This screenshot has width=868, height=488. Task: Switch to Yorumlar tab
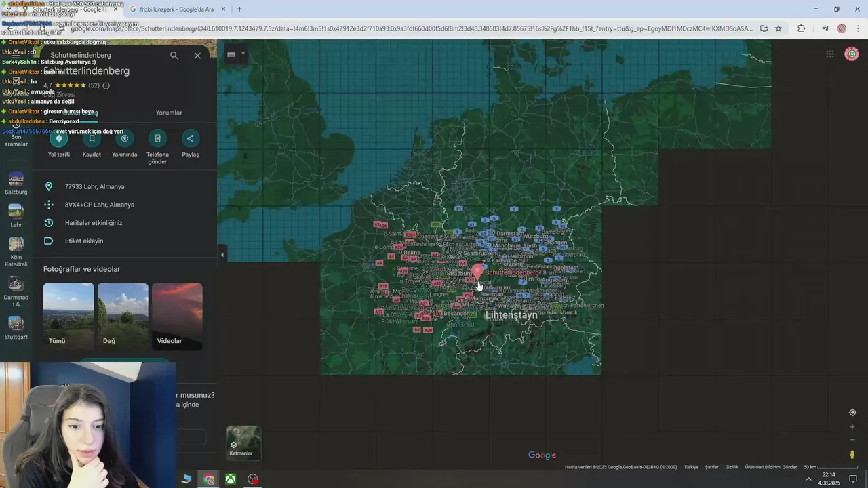(169, 113)
